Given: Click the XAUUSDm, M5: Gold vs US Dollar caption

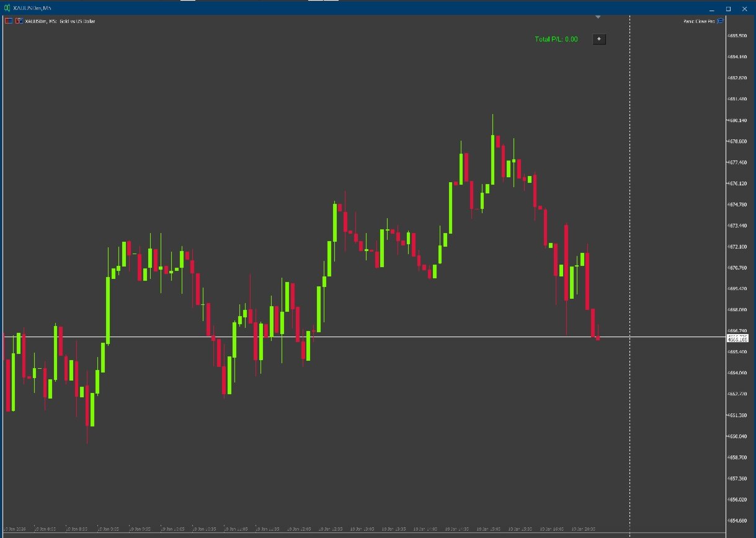Looking at the screenshot, I should (60, 21).
